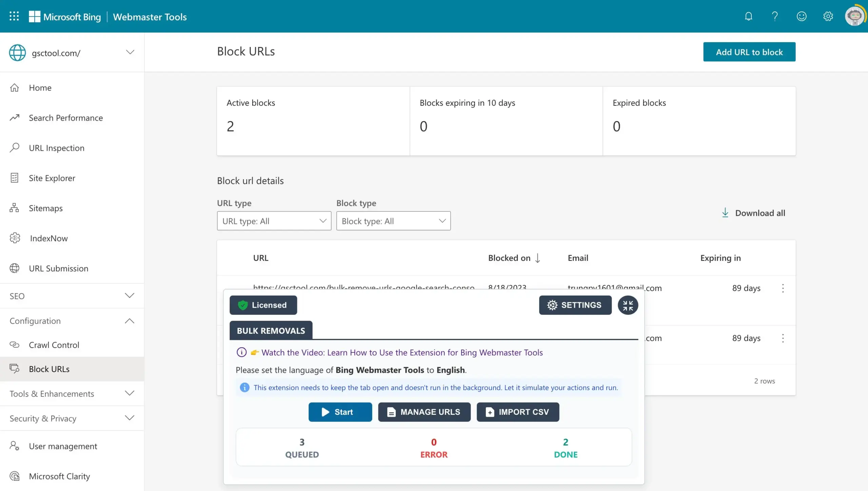
Task: Go to Crawl Control in sidebar
Action: pyautogui.click(x=54, y=345)
